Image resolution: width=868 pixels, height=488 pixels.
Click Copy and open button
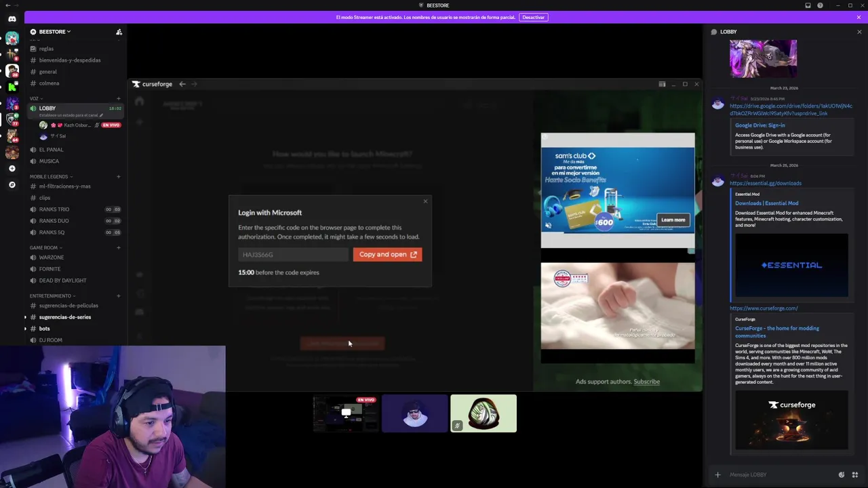tap(387, 254)
